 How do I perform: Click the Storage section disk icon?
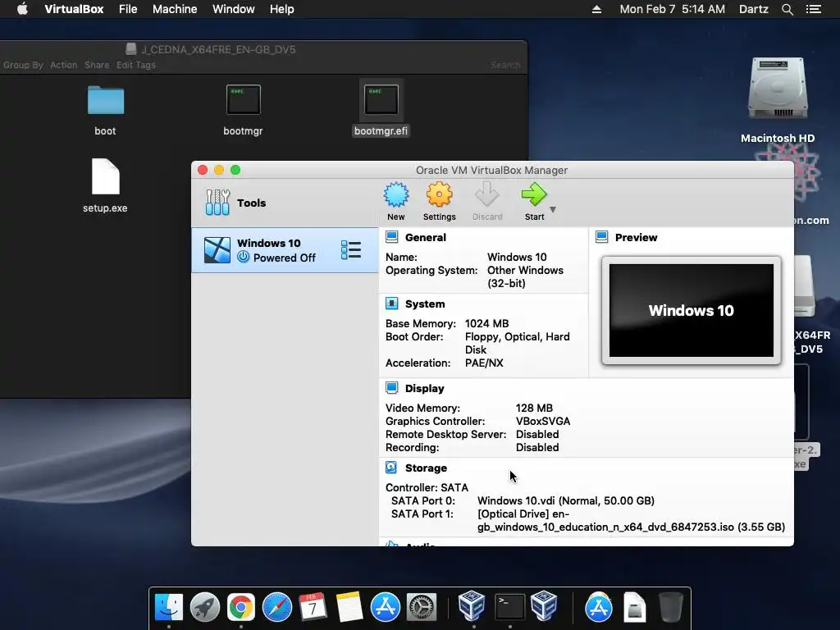click(x=391, y=468)
